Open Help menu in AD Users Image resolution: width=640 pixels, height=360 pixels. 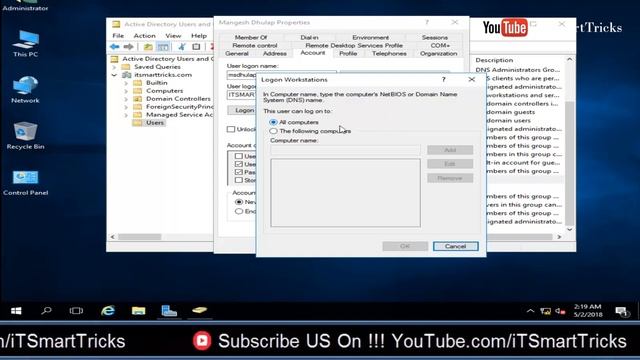click(199, 36)
